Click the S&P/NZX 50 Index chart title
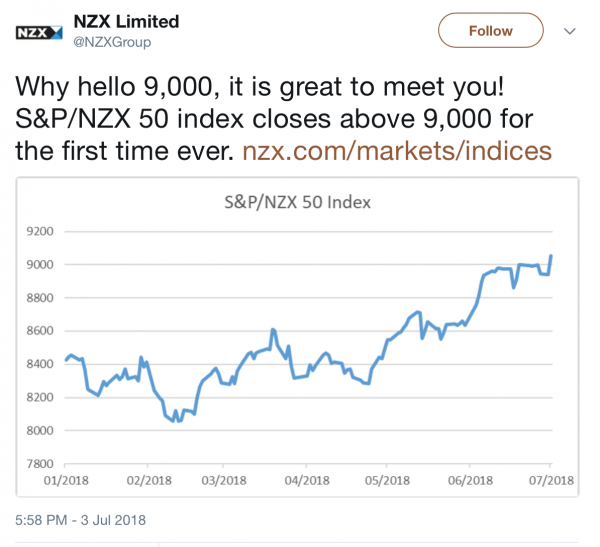The image size is (600, 547). point(297,202)
